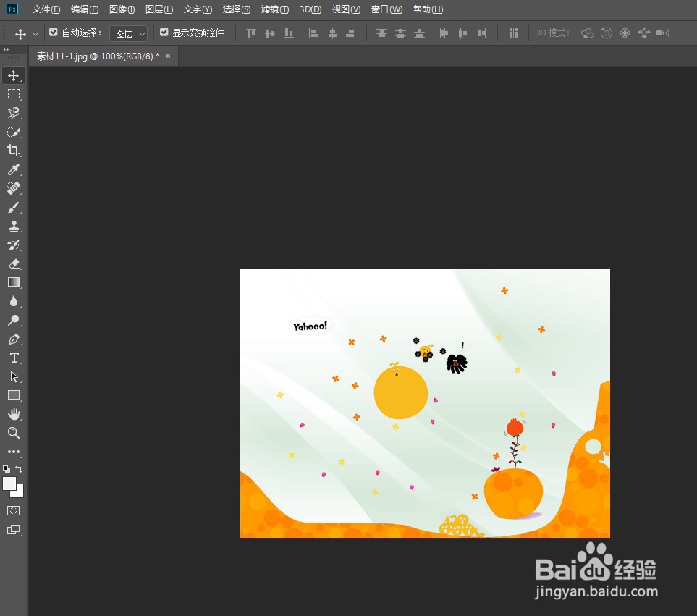Image resolution: width=697 pixels, height=616 pixels.
Task: Open the 文件(F) menu
Action: [46, 9]
